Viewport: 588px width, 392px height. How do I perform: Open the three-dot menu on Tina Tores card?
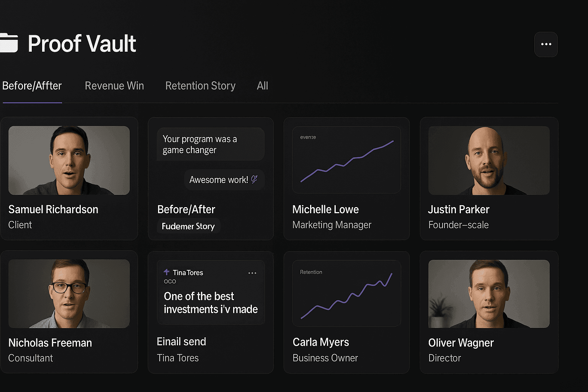(x=252, y=273)
